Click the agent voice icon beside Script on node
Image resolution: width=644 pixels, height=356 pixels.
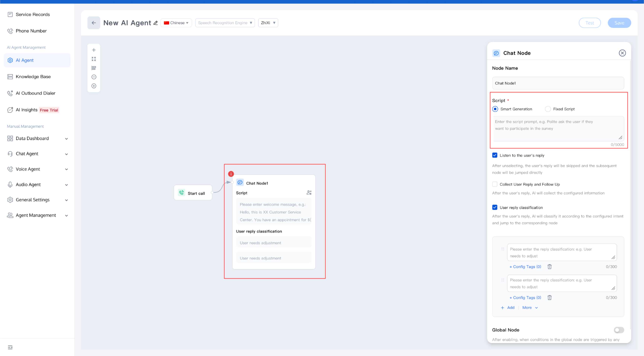309,193
